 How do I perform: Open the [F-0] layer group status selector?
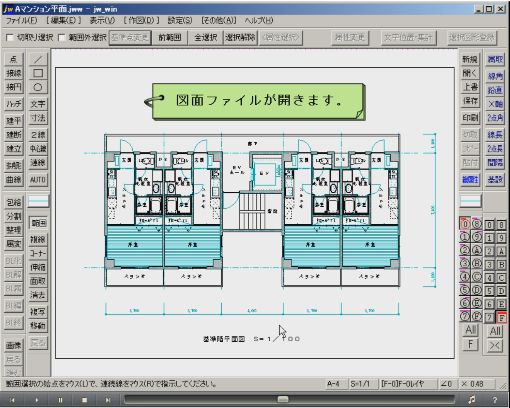(x=404, y=384)
